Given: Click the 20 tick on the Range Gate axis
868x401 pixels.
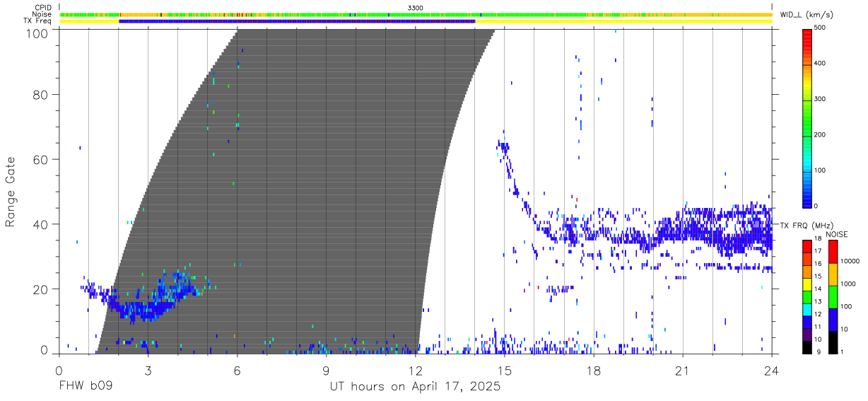Looking at the screenshot, I should pyautogui.click(x=41, y=289).
